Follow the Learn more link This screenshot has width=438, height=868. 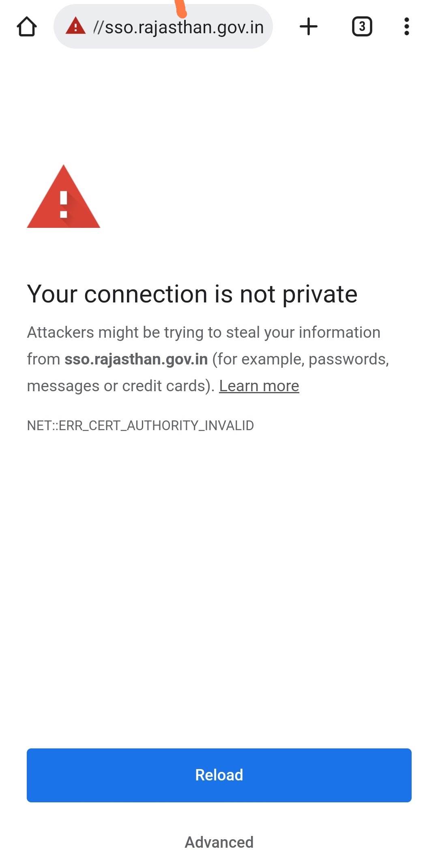(259, 386)
